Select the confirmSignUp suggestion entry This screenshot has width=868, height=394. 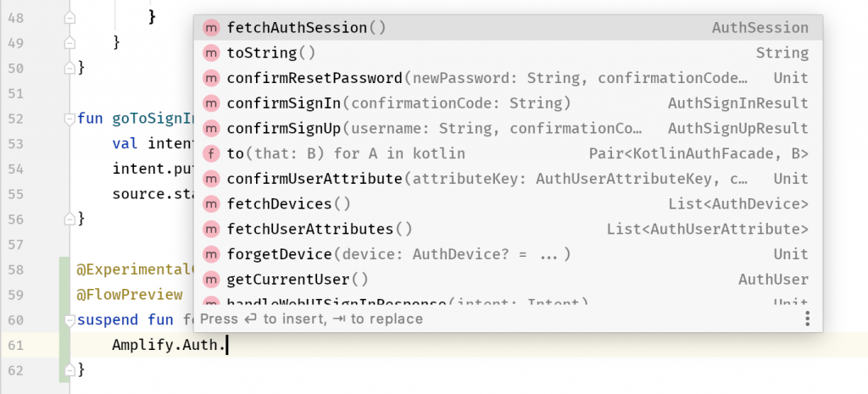(508, 129)
